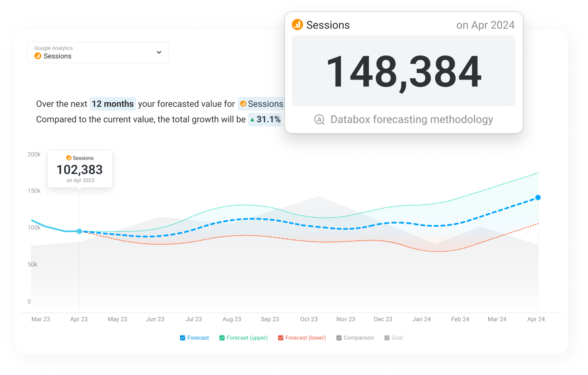This screenshot has width=588, height=375.
Task: Click the 50k y-axis label
Action: click(32, 264)
